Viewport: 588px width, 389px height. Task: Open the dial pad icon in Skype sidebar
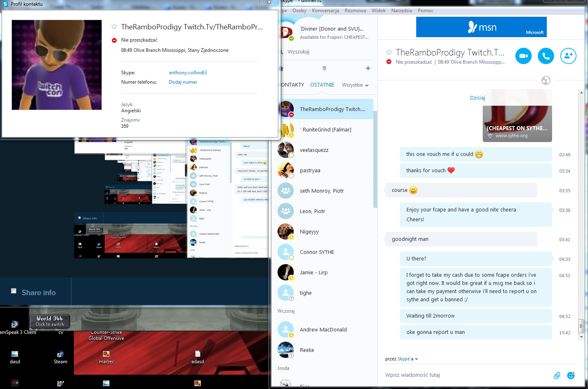point(324,68)
